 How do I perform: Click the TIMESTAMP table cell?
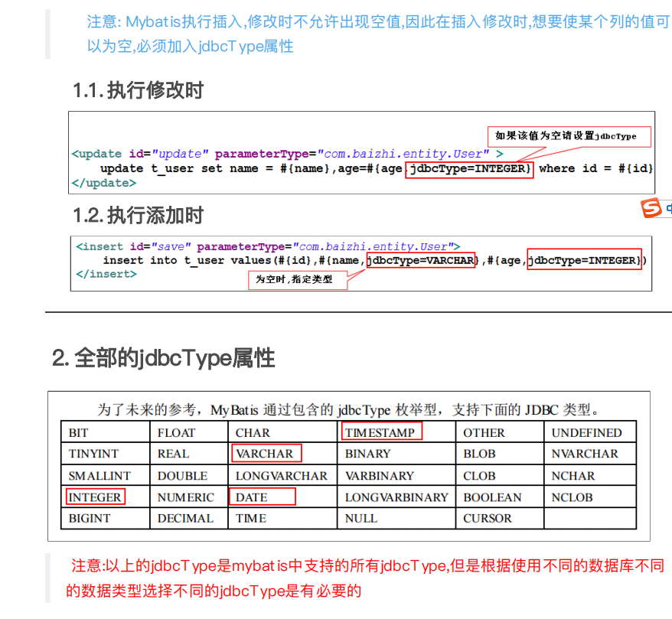[396, 432]
